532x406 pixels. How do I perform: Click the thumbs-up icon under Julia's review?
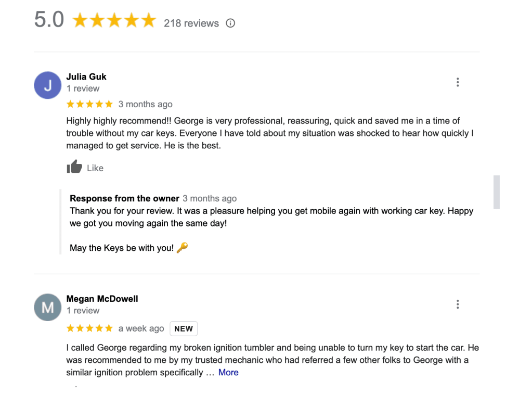tap(74, 167)
